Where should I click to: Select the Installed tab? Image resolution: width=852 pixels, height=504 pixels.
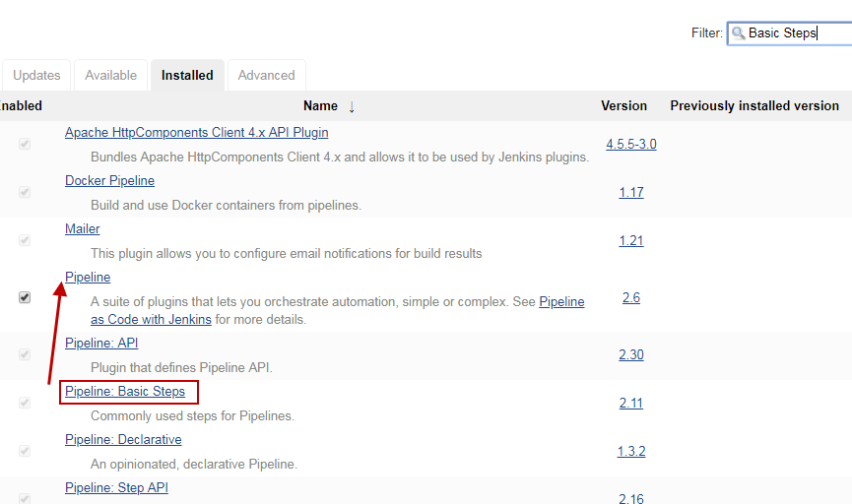pos(187,75)
